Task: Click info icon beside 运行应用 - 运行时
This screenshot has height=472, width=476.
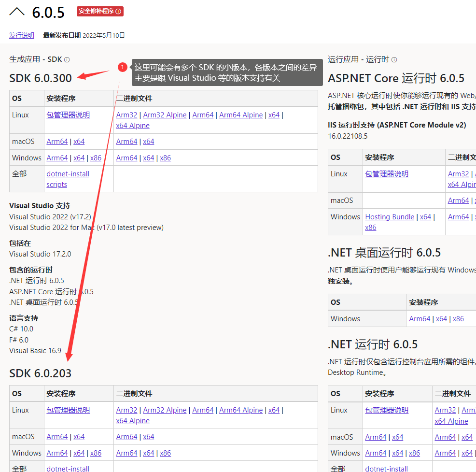Action: point(394,59)
